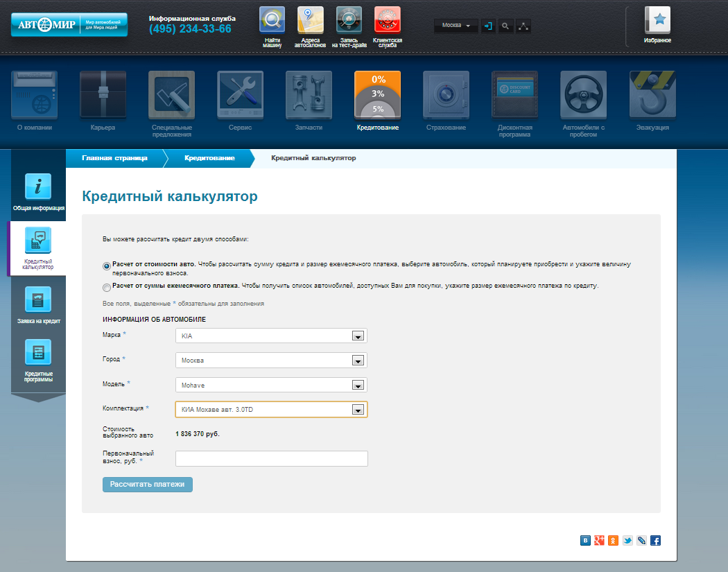Select Расчет от суммы ежемесячного платежа radio
This screenshot has width=728, height=572.
pyautogui.click(x=107, y=288)
